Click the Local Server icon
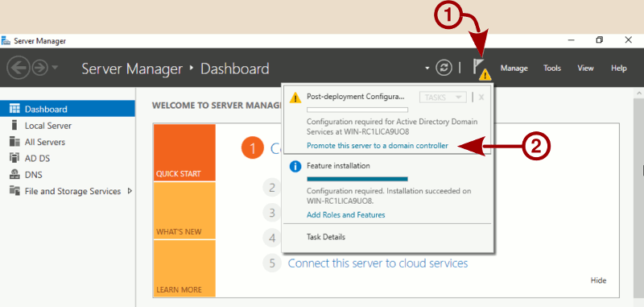 (14, 126)
